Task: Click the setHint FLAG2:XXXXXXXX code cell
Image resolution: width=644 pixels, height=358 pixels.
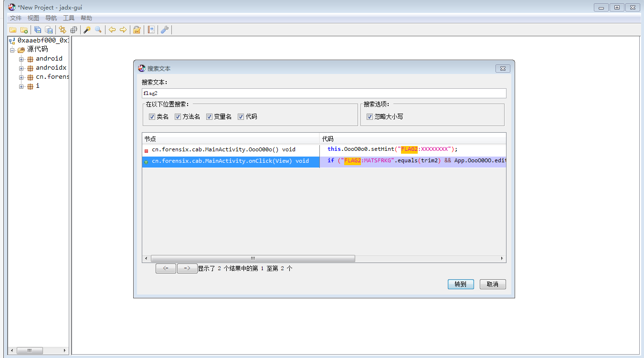Action: click(x=412, y=150)
